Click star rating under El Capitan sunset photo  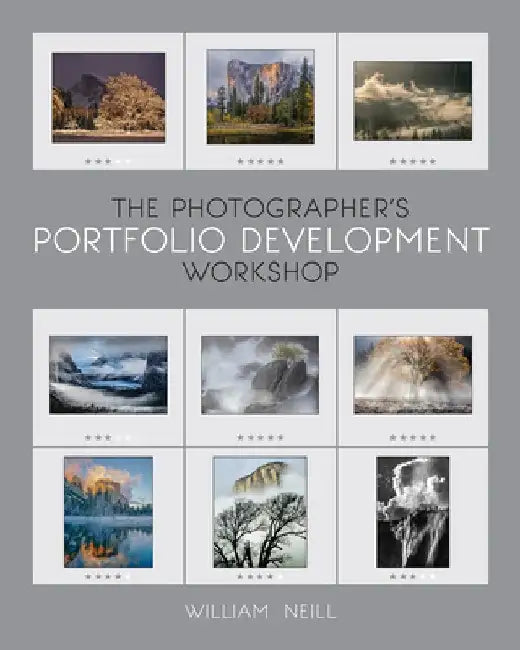(x=260, y=161)
